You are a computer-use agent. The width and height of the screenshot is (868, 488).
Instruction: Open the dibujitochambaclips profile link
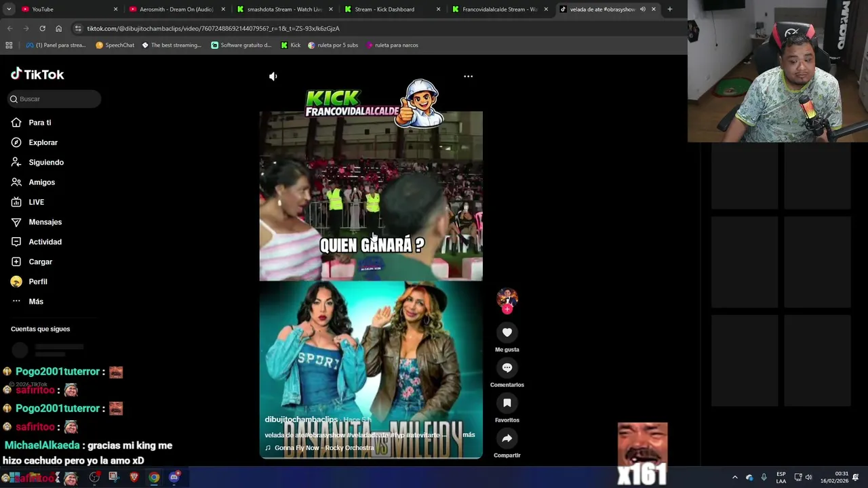(x=301, y=420)
